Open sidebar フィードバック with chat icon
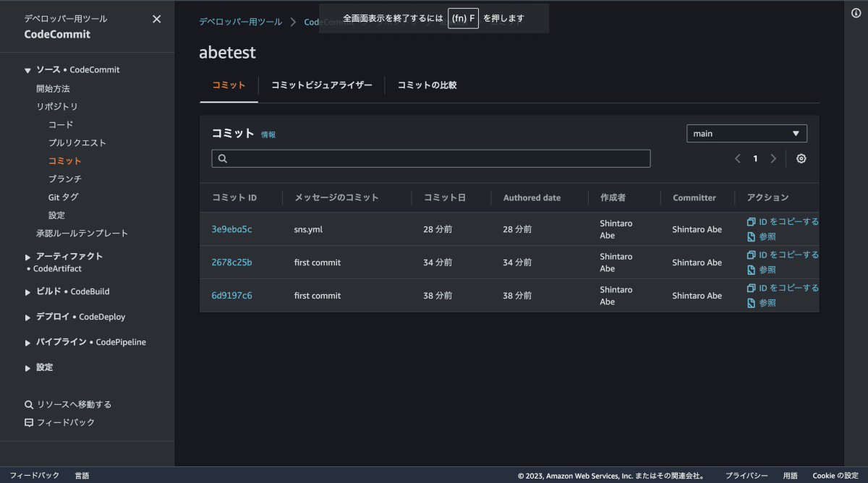 [x=59, y=422]
